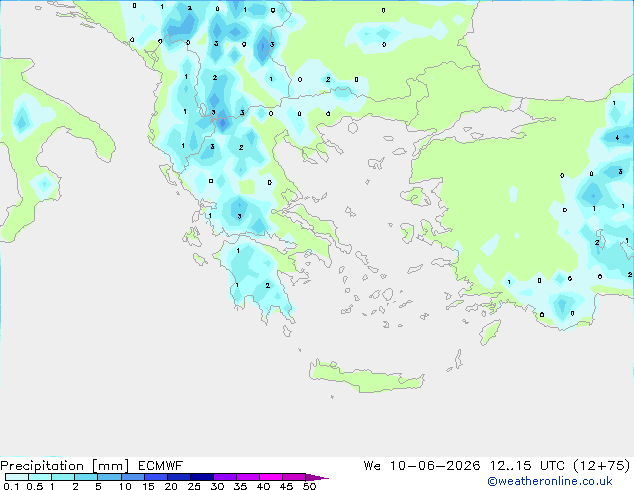The image size is (634, 490).
Task: Click the 0.5 legend scale label
Action: click(x=35, y=486)
